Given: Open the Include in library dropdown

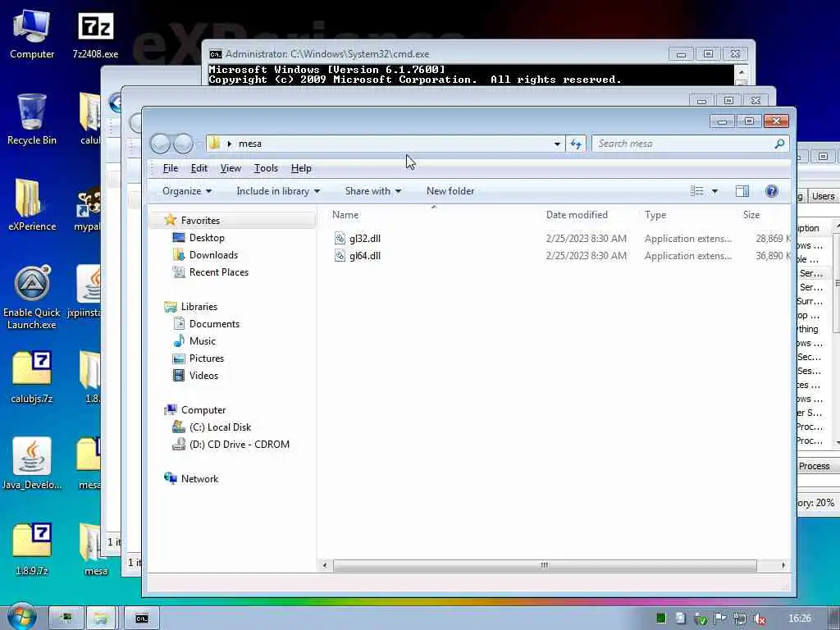Looking at the screenshot, I should [x=278, y=191].
